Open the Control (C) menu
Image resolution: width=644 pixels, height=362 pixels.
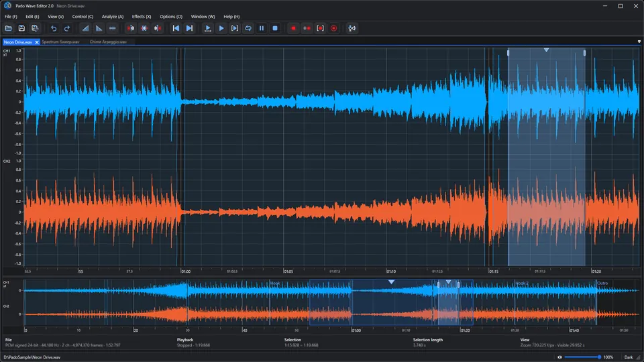[83, 17]
